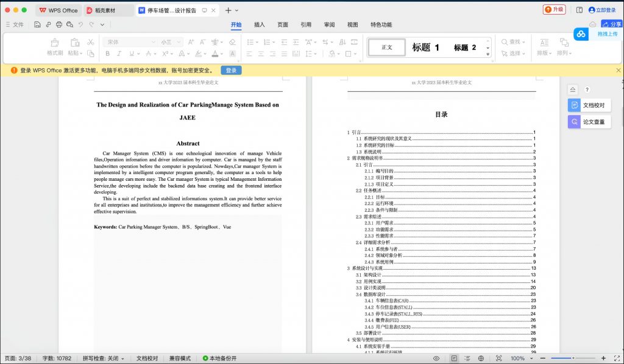Image resolution: width=624 pixels, height=364 pixels.
Task: Open the zoom percentage dropdown
Action: click(x=521, y=359)
